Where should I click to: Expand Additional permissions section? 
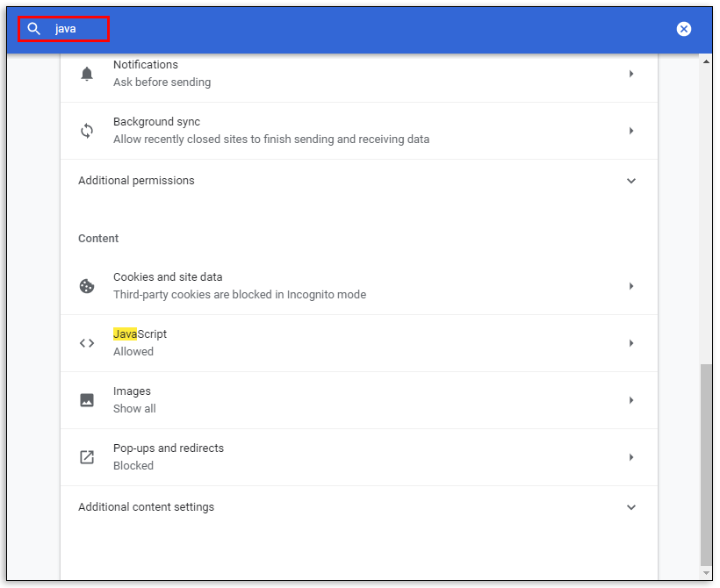(x=630, y=181)
